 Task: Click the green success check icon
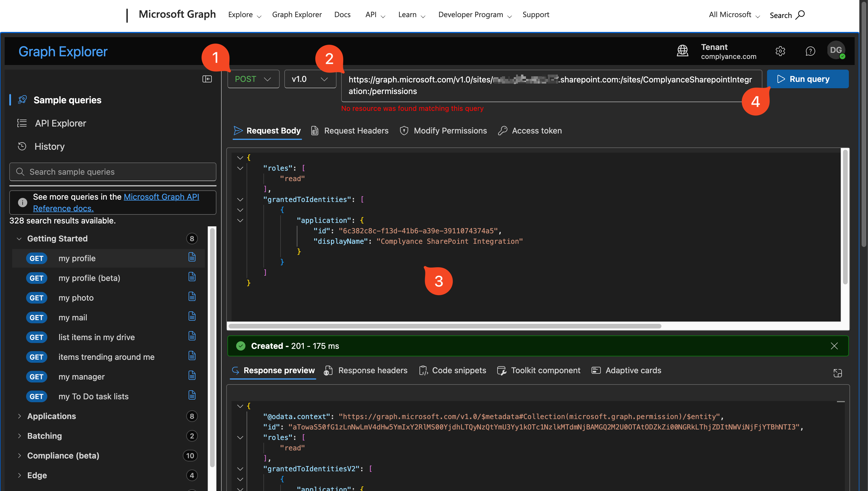point(241,346)
